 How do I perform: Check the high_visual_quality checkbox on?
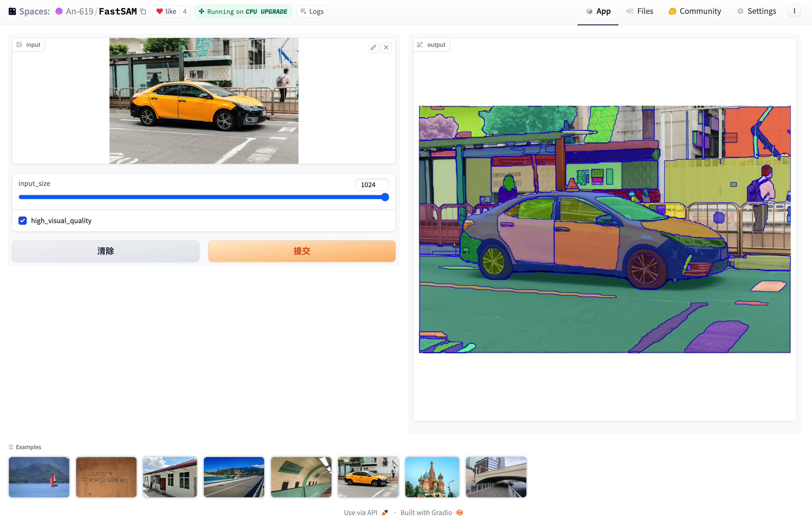[22, 220]
